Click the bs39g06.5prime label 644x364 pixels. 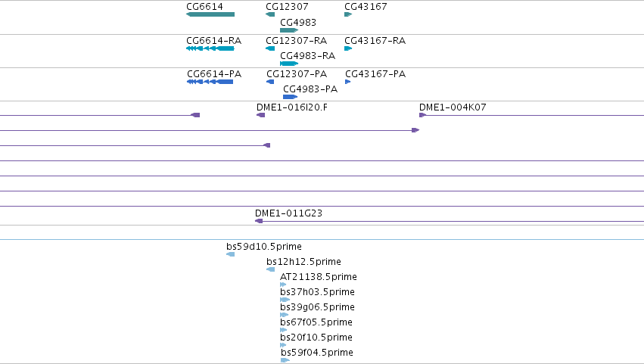318,307
